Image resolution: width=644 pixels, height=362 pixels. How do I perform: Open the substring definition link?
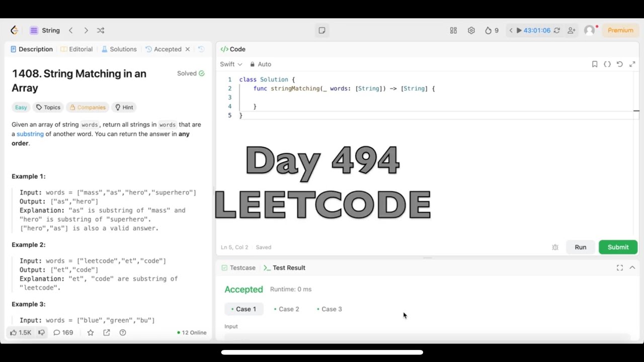30,134
